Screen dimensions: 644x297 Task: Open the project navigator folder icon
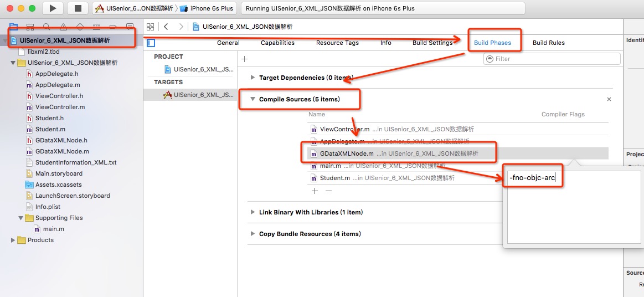[x=13, y=27]
